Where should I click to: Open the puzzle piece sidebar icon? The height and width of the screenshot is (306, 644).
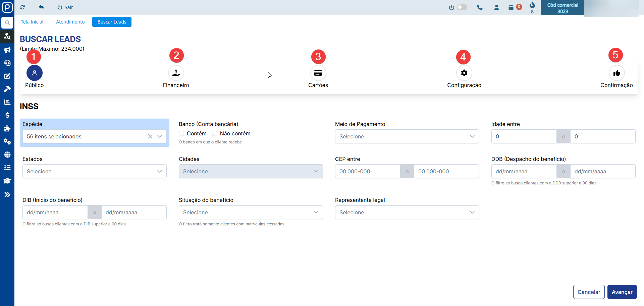pos(7,129)
